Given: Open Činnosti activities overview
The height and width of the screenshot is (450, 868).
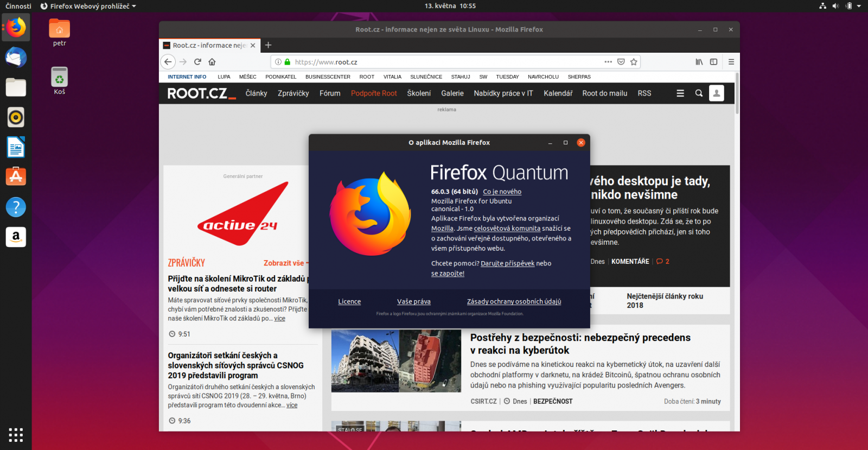Looking at the screenshot, I should [x=18, y=6].
